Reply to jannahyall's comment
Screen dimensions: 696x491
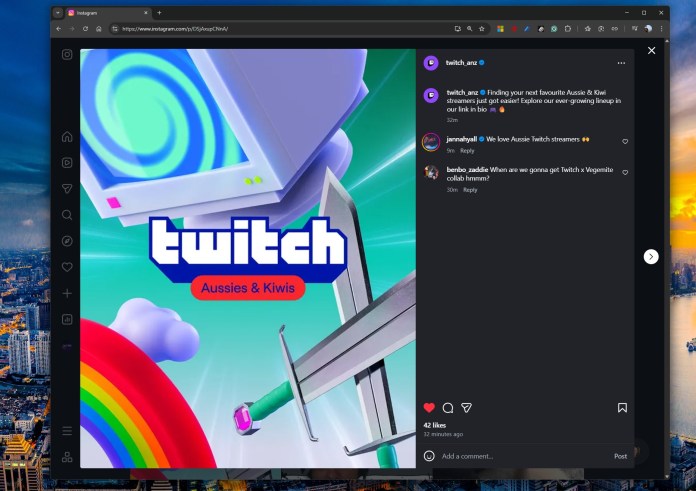[x=467, y=151]
